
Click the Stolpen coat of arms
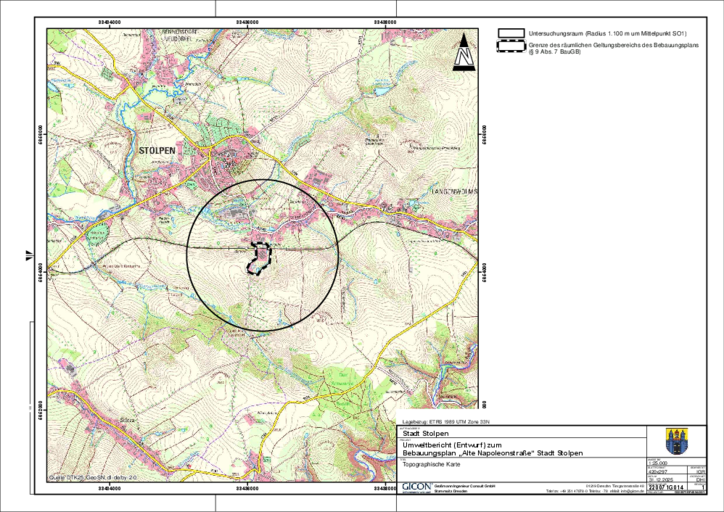(x=676, y=441)
